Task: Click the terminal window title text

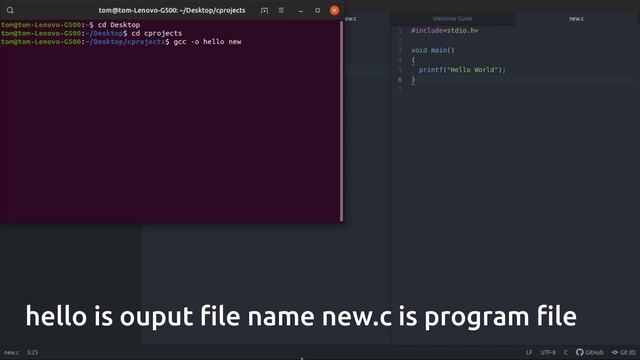Action: [x=172, y=10]
